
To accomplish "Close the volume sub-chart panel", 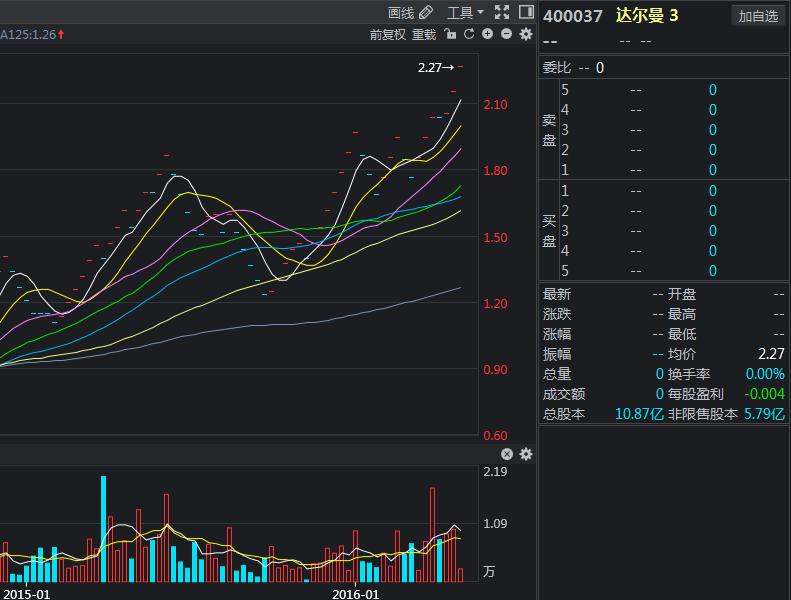I will point(507,454).
